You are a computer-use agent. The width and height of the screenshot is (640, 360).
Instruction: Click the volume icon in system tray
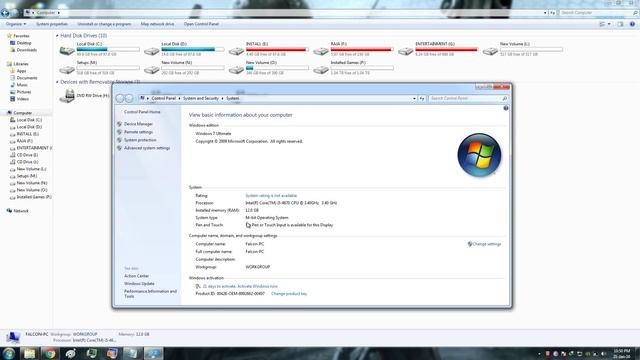(x=603, y=354)
